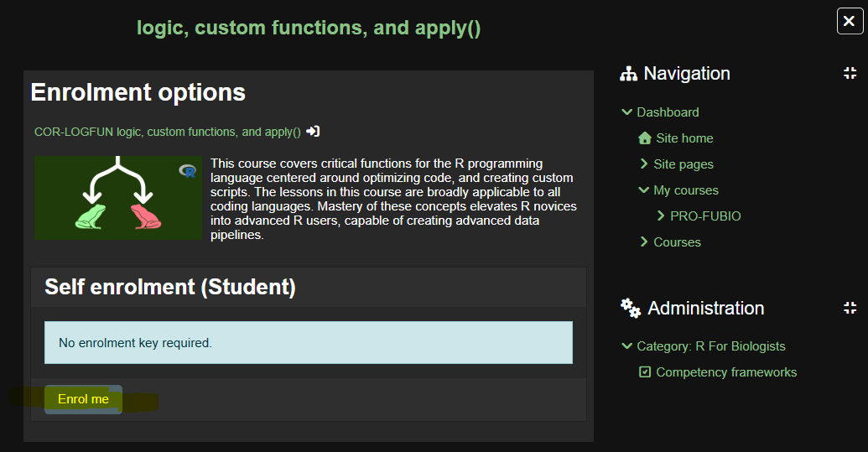Screen dimensions: 868x452
Task: Click the Competency frameworks checkbox icon
Action: [x=644, y=372]
